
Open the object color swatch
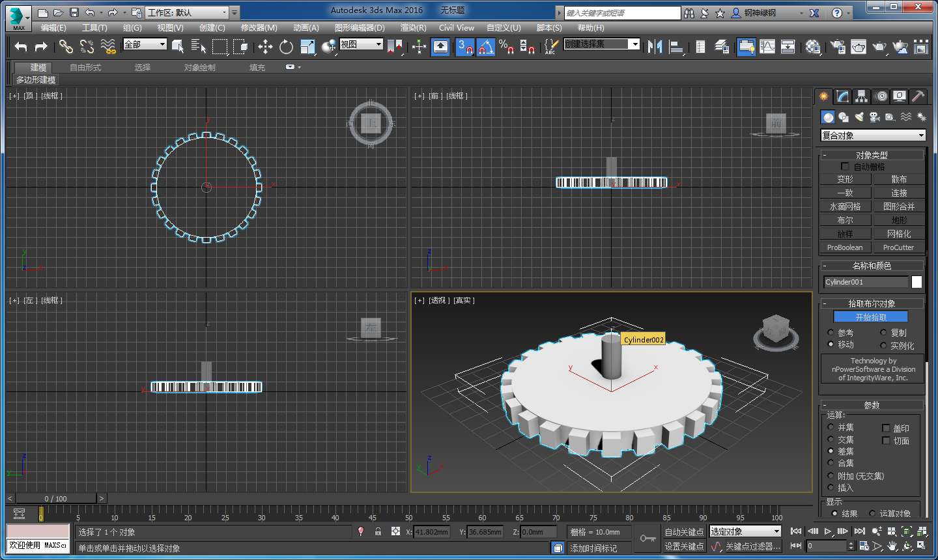(x=917, y=282)
